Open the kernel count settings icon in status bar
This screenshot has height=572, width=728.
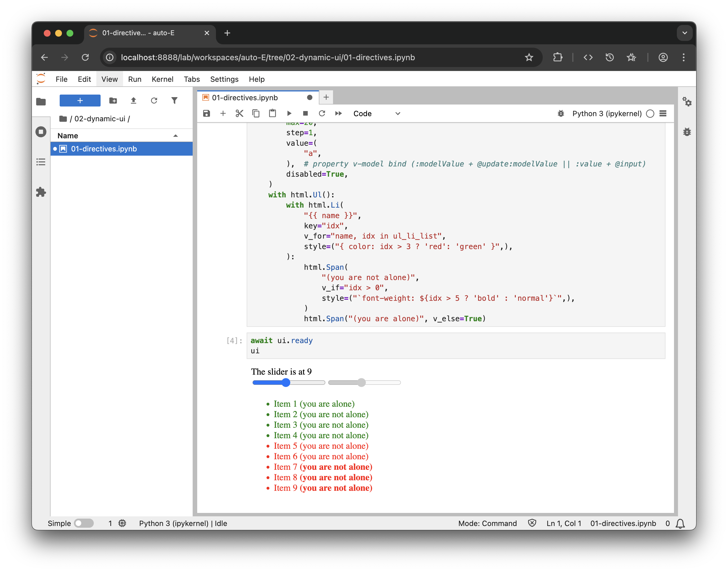click(122, 523)
